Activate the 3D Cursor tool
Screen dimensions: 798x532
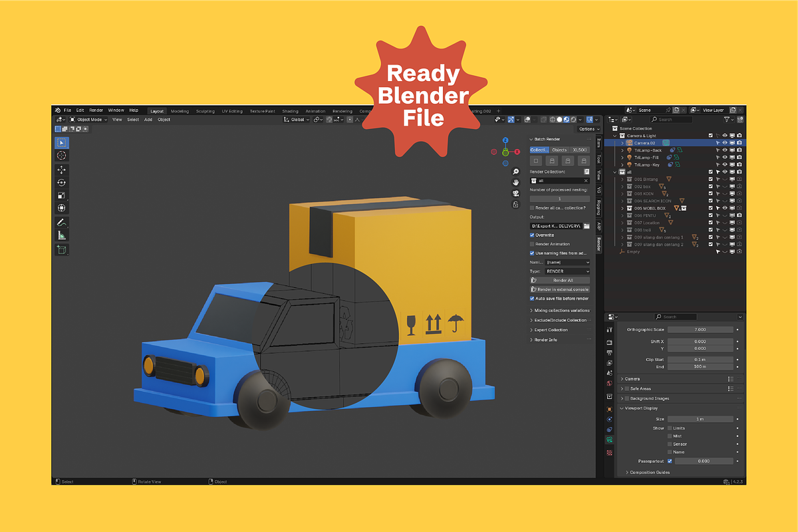[x=61, y=156]
